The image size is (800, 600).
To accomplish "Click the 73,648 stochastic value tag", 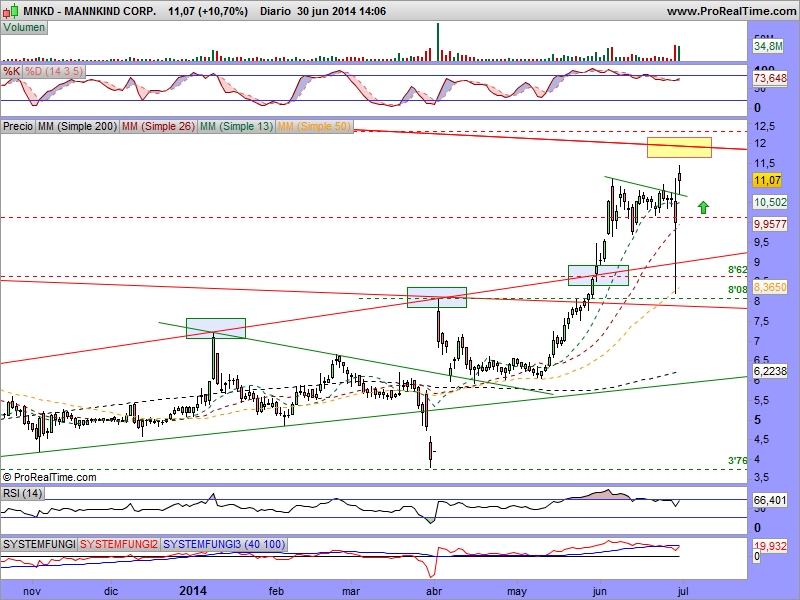I will coord(770,78).
